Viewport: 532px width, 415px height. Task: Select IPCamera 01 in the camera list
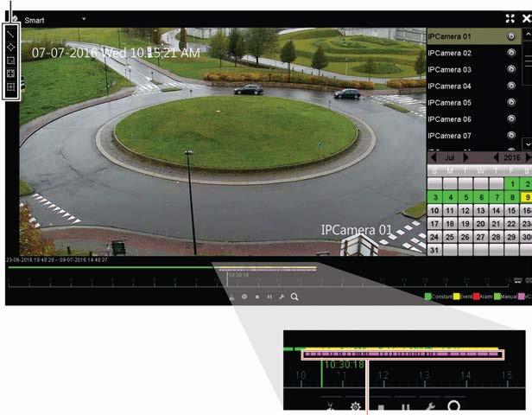(x=473, y=36)
